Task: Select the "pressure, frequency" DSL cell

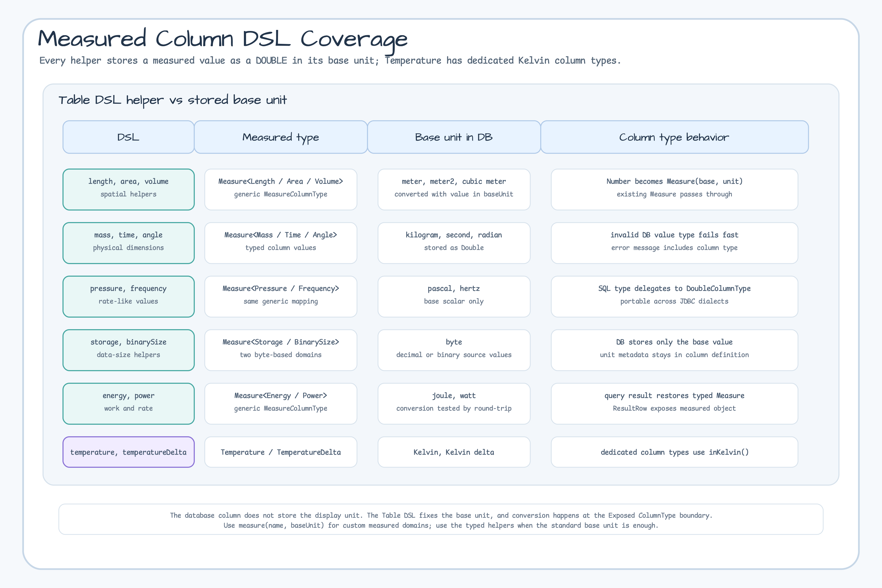Action: [128, 297]
